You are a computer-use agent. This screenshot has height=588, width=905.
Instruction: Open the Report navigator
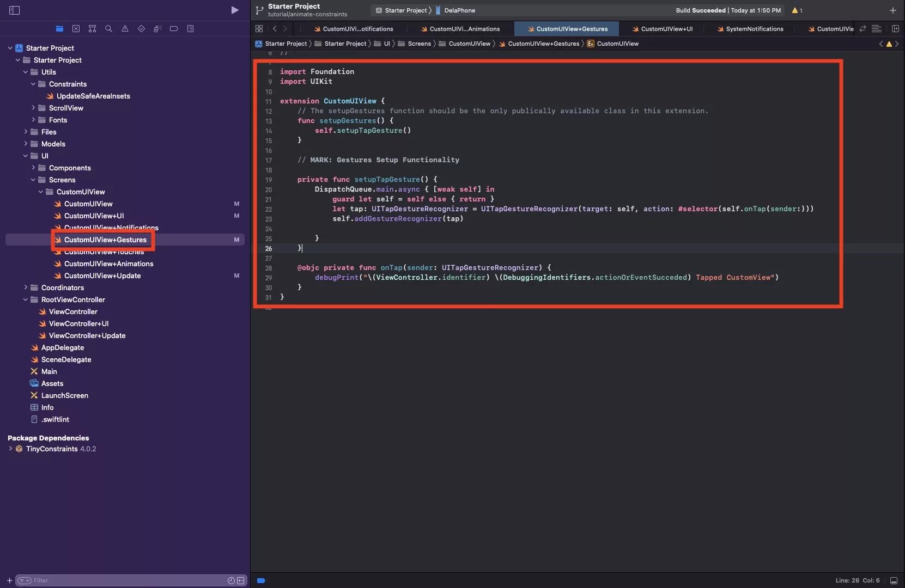190,29
